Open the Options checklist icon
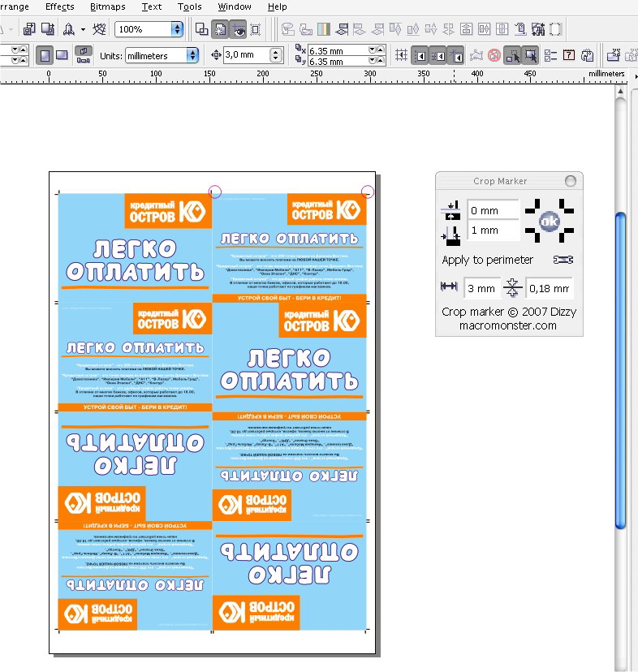 [550, 56]
